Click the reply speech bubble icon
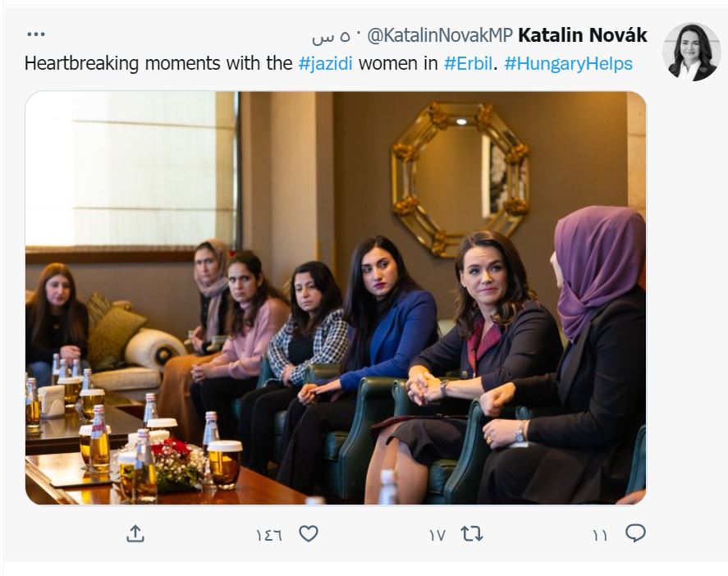This screenshot has width=728, height=576. pyautogui.click(x=635, y=533)
